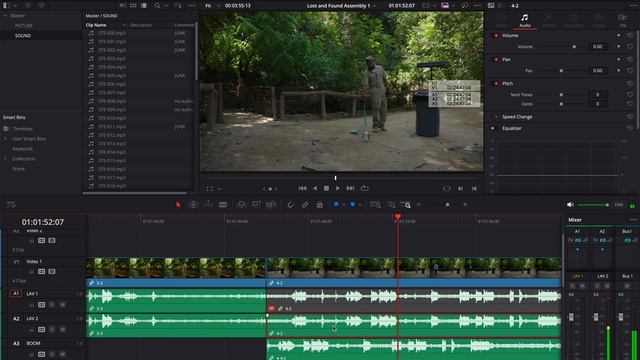Toggle Loop playback in viewer

(364, 188)
